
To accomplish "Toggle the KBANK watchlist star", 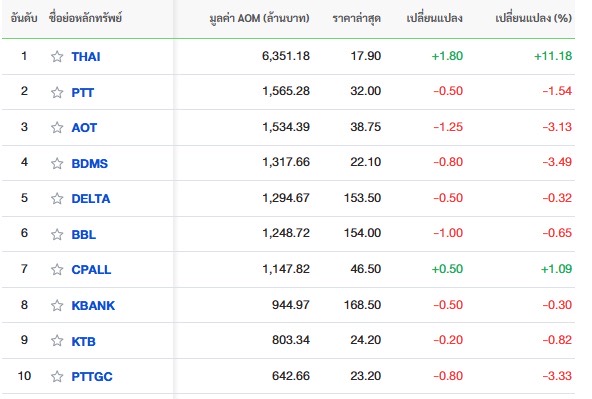I will coord(57,305).
